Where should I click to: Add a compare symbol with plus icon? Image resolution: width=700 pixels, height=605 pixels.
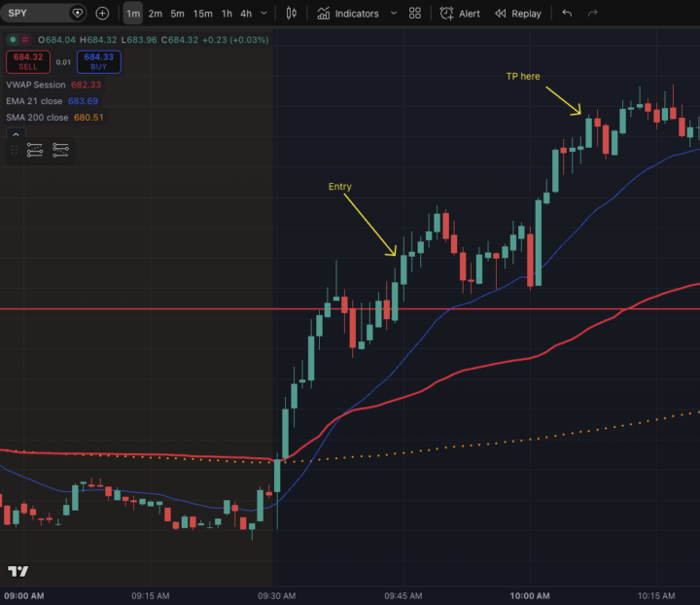pos(102,14)
